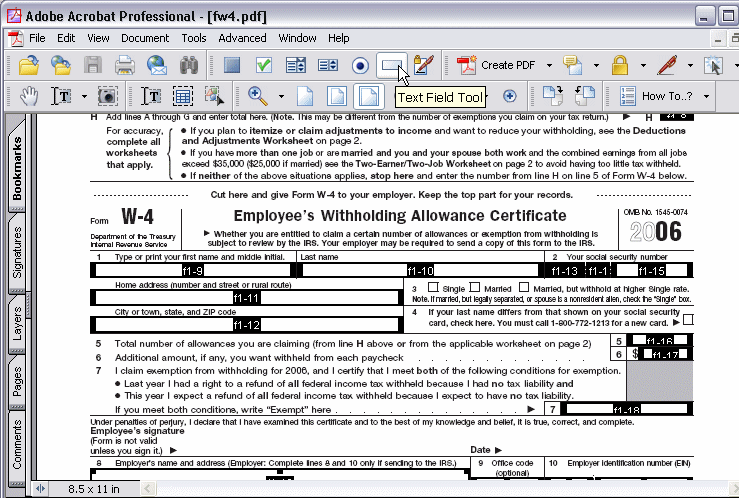The image size is (739, 498).
Task: Open the How To dropdown arrow
Action: (706, 96)
